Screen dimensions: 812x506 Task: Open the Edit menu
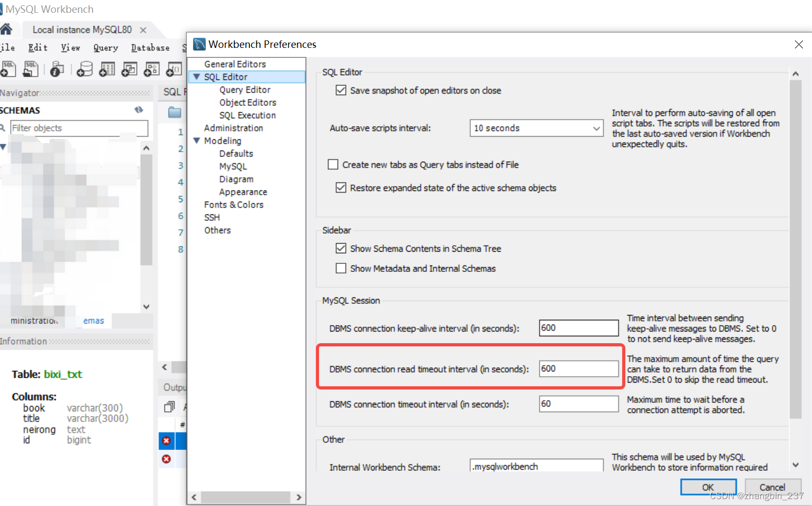(x=38, y=47)
